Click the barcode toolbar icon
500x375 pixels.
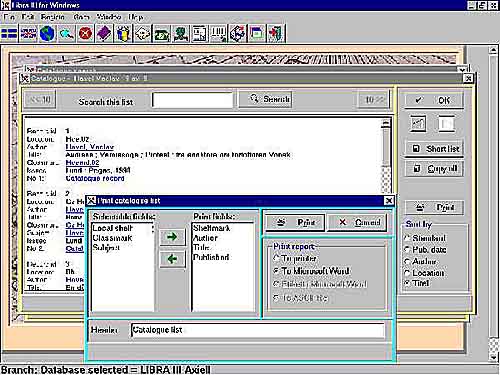coord(218,33)
